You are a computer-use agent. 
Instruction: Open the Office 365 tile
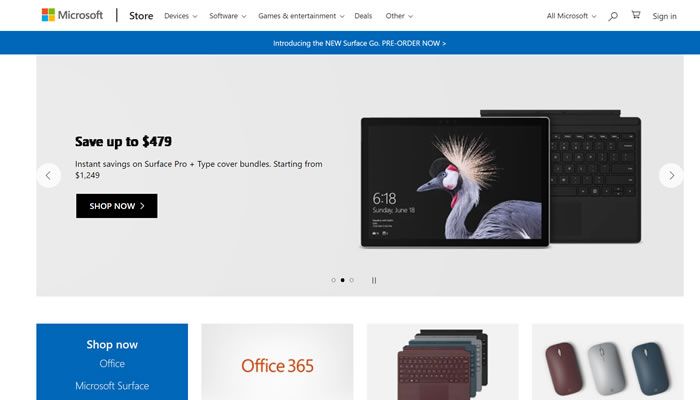[277, 362]
